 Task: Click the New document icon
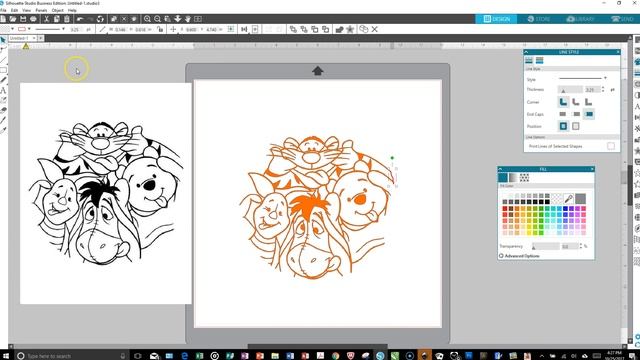[x=3, y=19]
